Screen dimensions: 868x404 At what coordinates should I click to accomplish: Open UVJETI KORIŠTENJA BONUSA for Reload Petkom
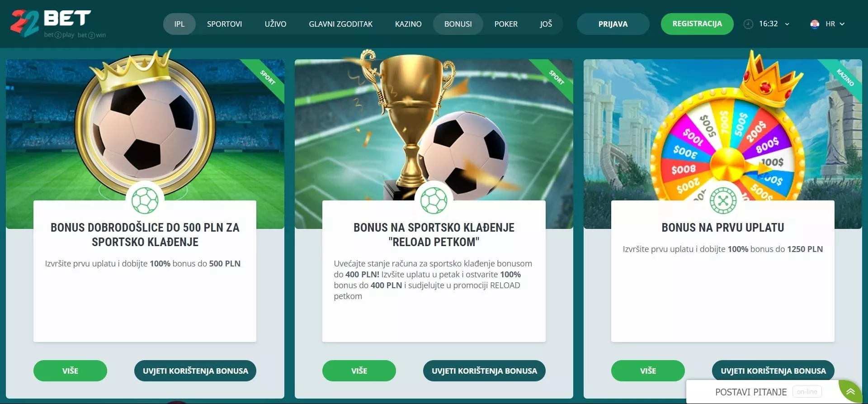click(484, 371)
